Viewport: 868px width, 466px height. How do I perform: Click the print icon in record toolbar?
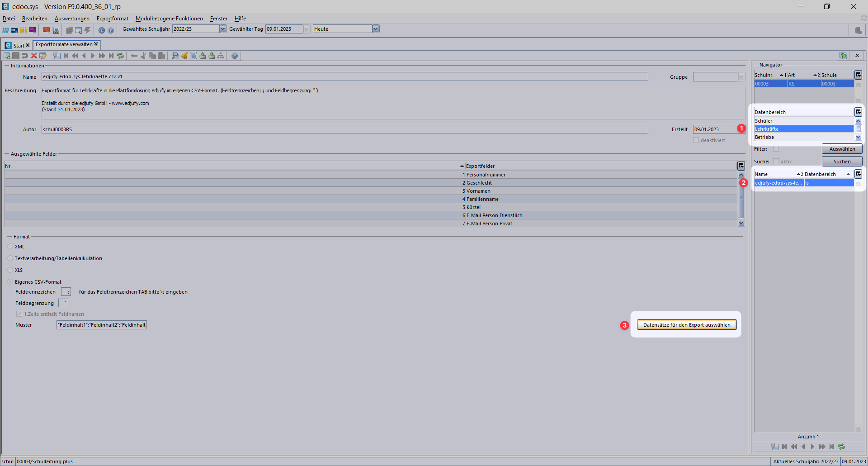(175, 56)
